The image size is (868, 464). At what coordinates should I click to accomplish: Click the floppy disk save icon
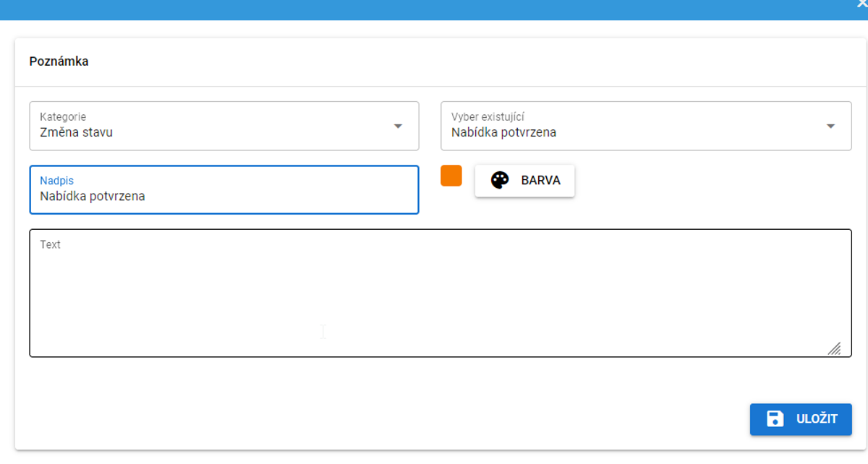pos(775,418)
